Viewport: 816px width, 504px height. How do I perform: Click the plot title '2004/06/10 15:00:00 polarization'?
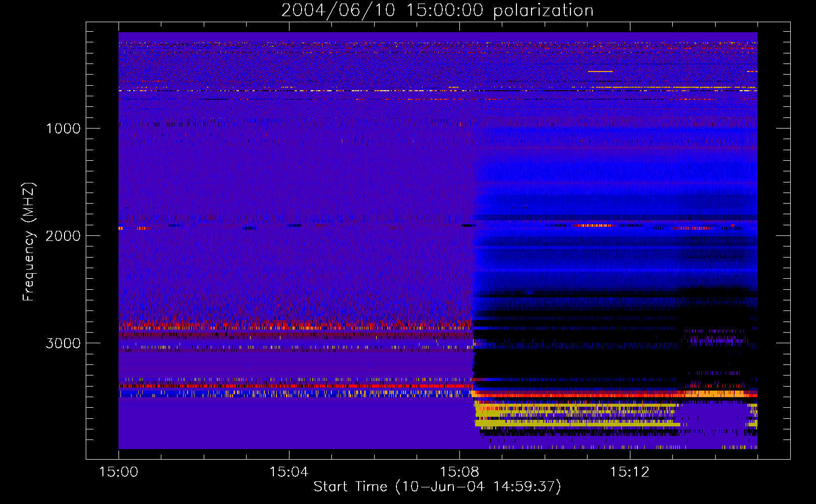437,11
